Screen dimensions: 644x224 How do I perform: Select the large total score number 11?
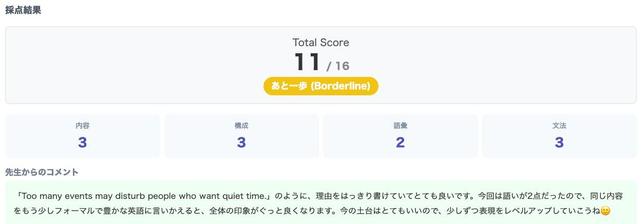pyautogui.click(x=307, y=62)
